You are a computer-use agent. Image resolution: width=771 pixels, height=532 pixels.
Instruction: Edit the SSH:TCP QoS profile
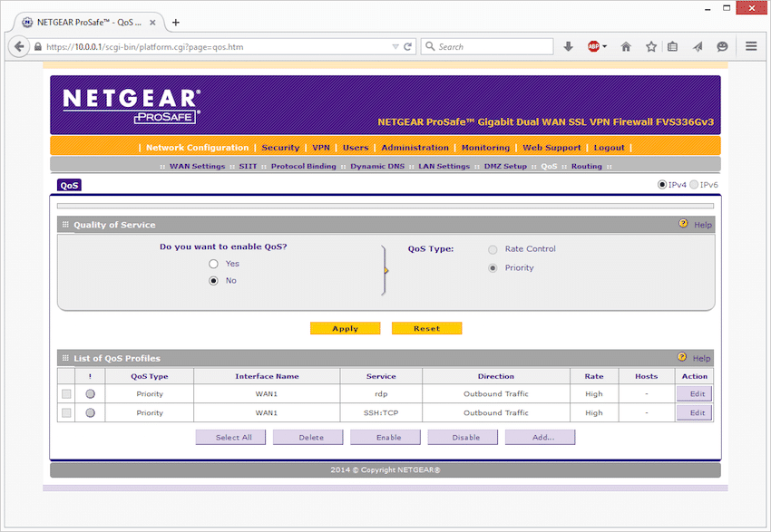(694, 412)
